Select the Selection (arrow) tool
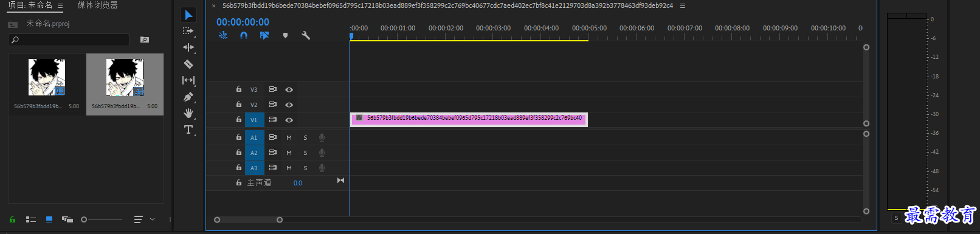 coord(188,15)
